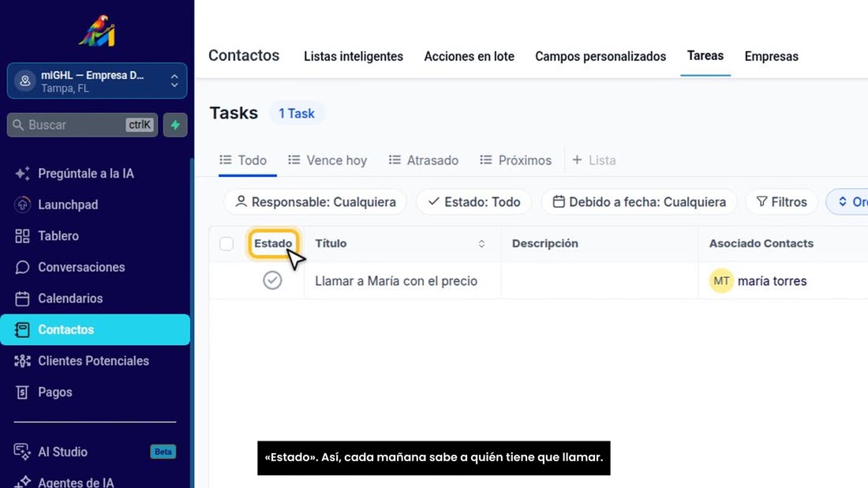This screenshot has width=868, height=488.
Task: Click the Conversaciones chat bubble icon
Action: coord(22,267)
